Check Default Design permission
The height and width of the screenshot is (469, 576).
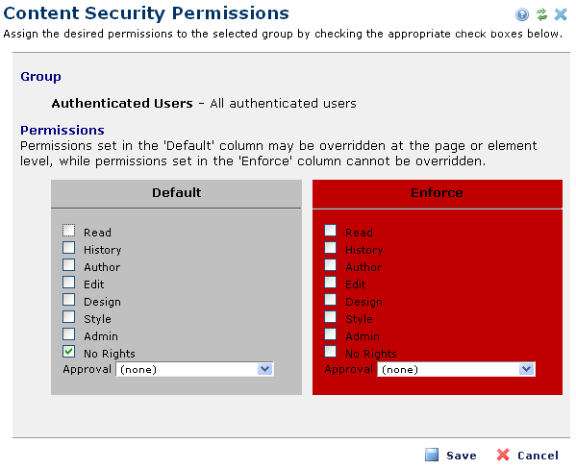click(x=69, y=300)
